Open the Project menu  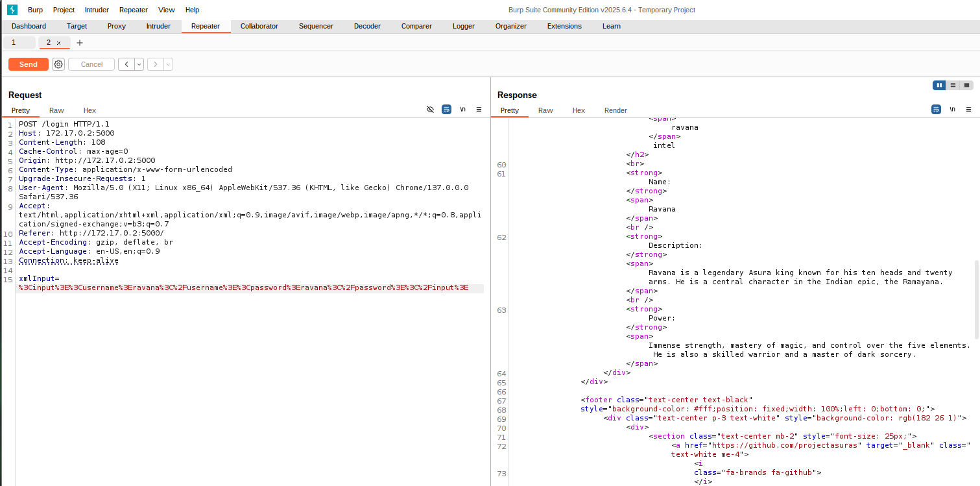point(64,10)
